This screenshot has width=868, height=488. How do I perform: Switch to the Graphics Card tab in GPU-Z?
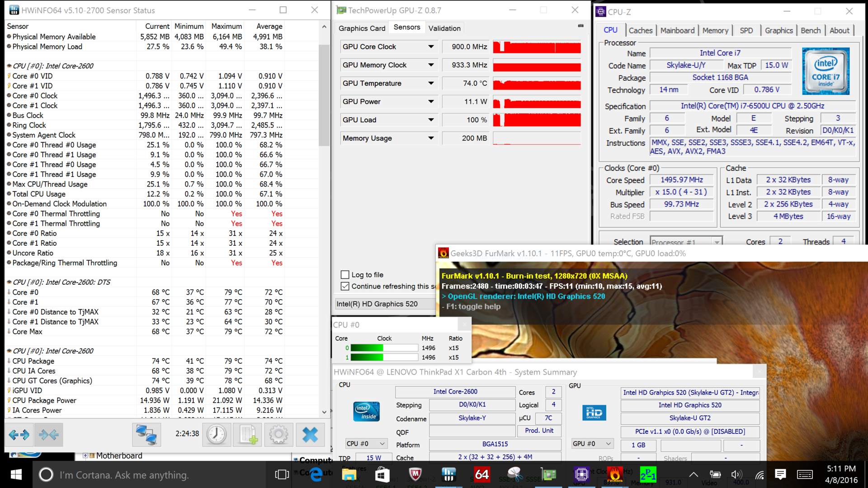point(362,28)
